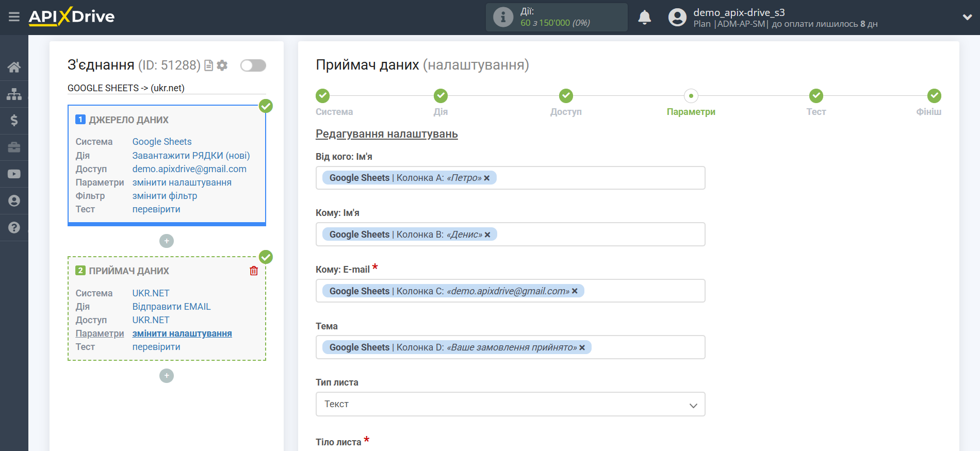Screen dimensions: 980x451
Task: Open billing dollar icon in sidebar
Action: (x=14, y=121)
